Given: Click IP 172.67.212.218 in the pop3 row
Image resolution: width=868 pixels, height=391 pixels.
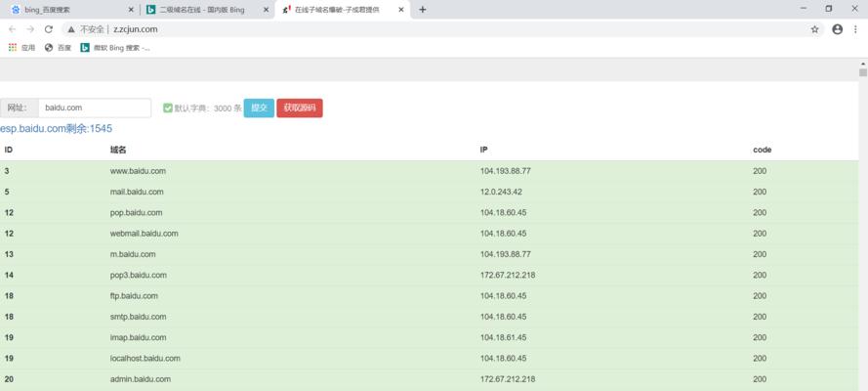Looking at the screenshot, I should click(x=508, y=276).
